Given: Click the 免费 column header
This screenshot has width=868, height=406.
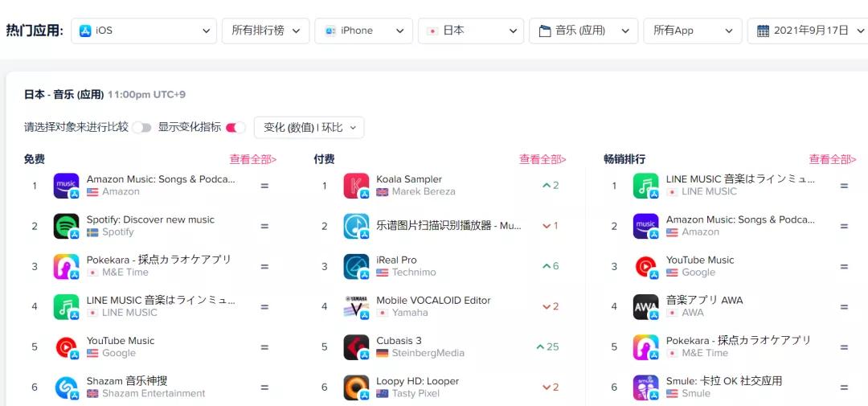Looking at the screenshot, I should 35,159.
